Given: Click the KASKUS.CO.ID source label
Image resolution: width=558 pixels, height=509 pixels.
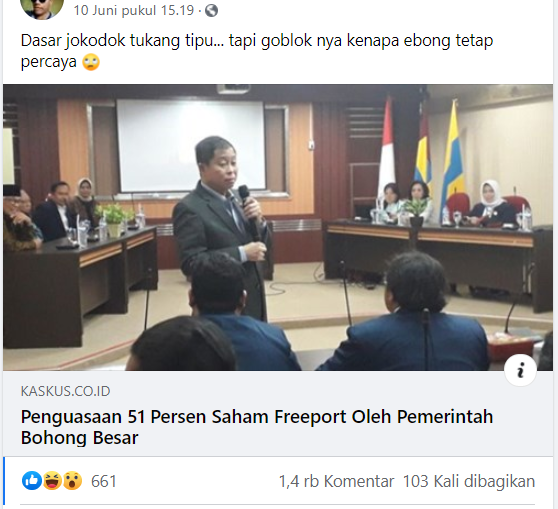Looking at the screenshot, I should (65, 391).
